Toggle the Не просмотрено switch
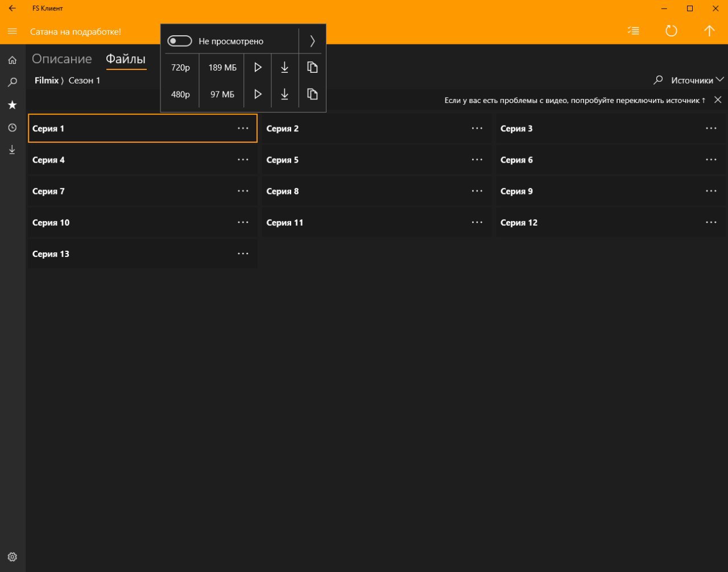Image resolution: width=728 pixels, height=572 pixels. (180, 41)
